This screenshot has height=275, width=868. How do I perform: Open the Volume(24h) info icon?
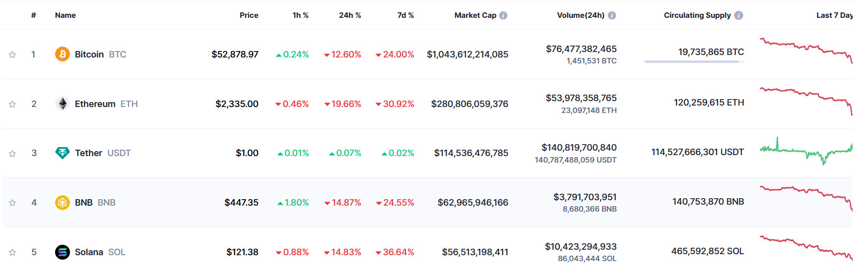coord(612,15)
